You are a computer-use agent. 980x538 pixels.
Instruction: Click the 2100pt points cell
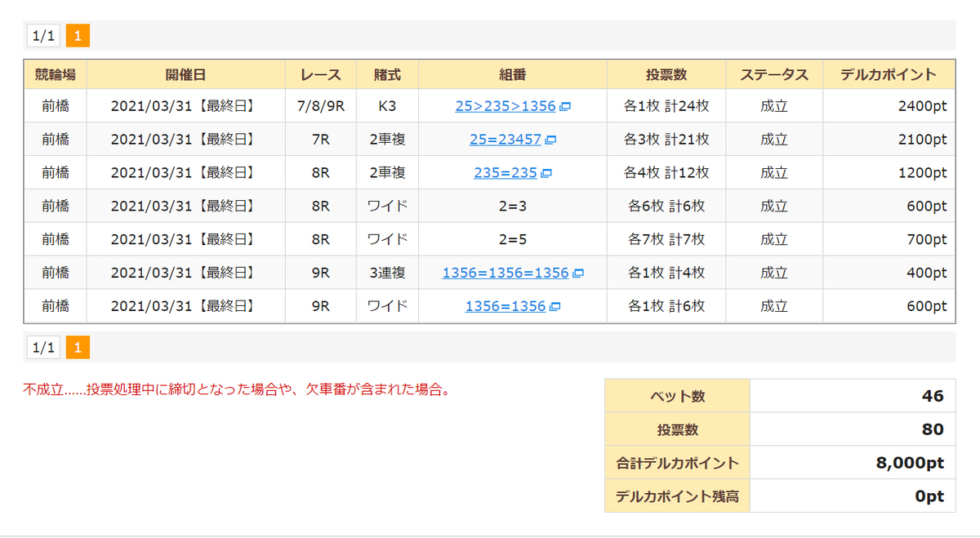(x=889, y=140)
